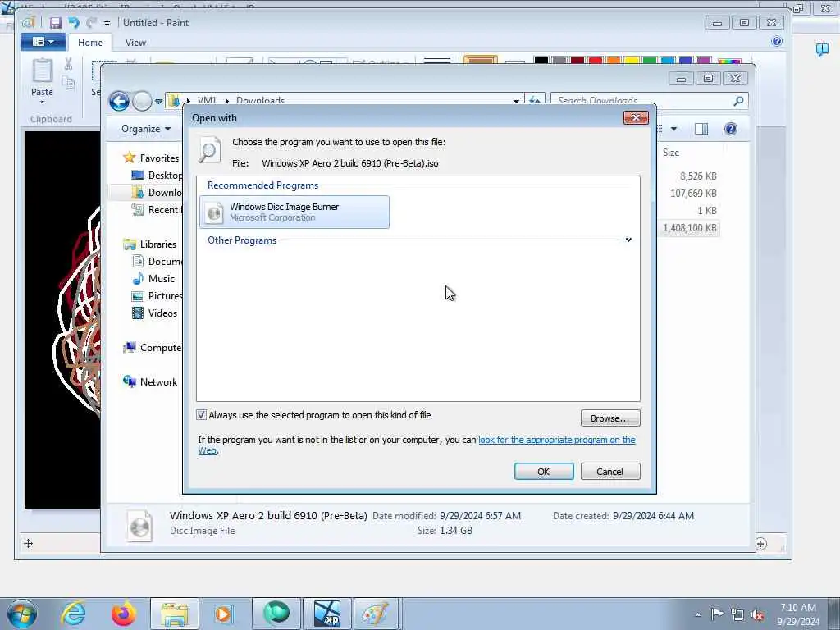Click the disc image file icon in details pane

coord(139,524)
